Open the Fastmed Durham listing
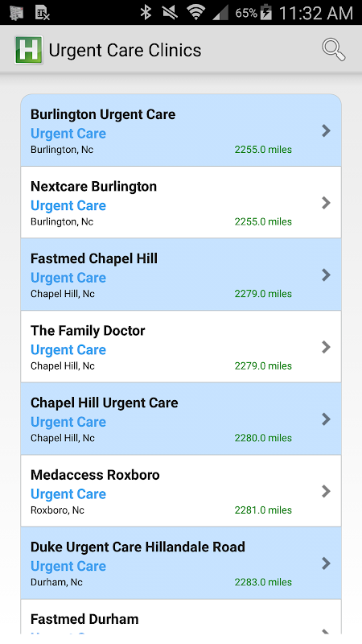 point(181,617)
